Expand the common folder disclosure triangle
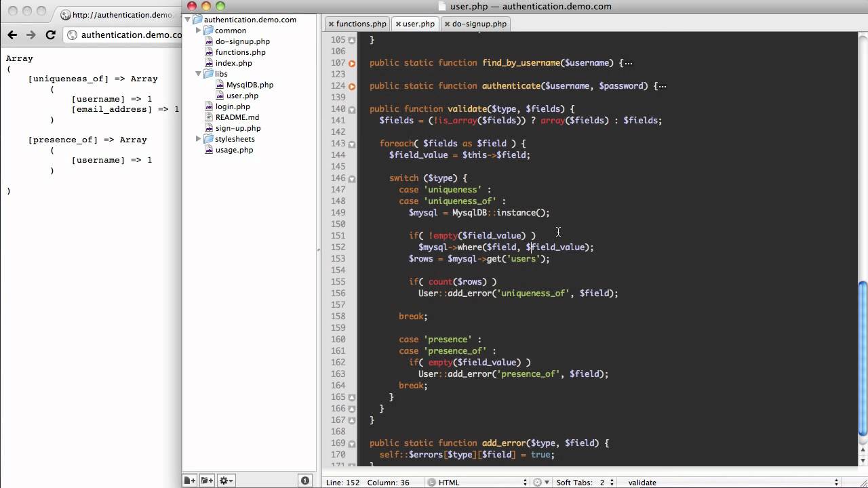The image size is (868, 488). click(x=198, y=30)
